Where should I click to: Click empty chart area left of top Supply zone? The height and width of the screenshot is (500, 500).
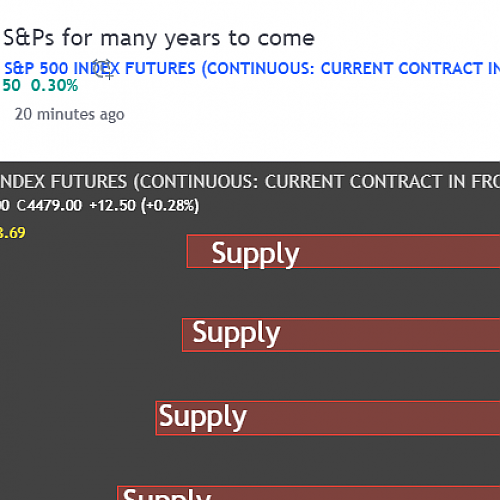tap(93, 253)
